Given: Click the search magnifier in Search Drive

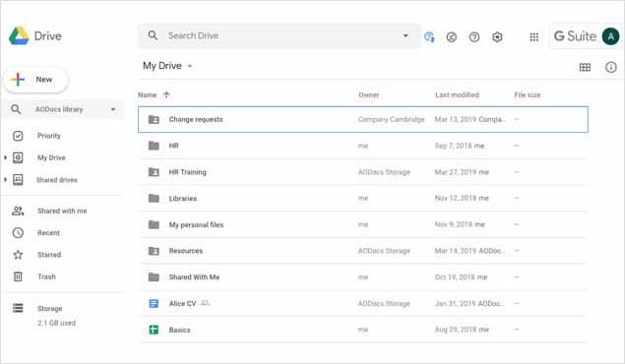Looking at the screenshot, I should point(153,35).
